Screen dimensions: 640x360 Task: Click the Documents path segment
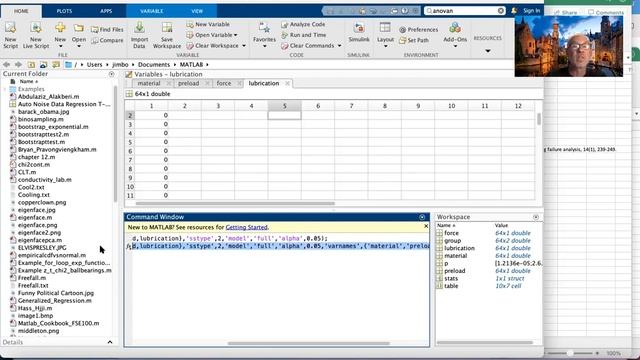[153, 64]
